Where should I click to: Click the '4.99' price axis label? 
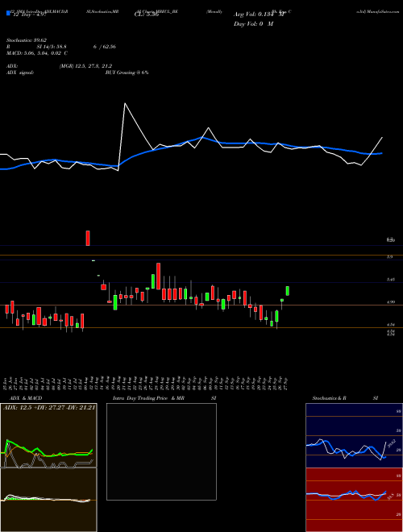(x=390, y=302)
